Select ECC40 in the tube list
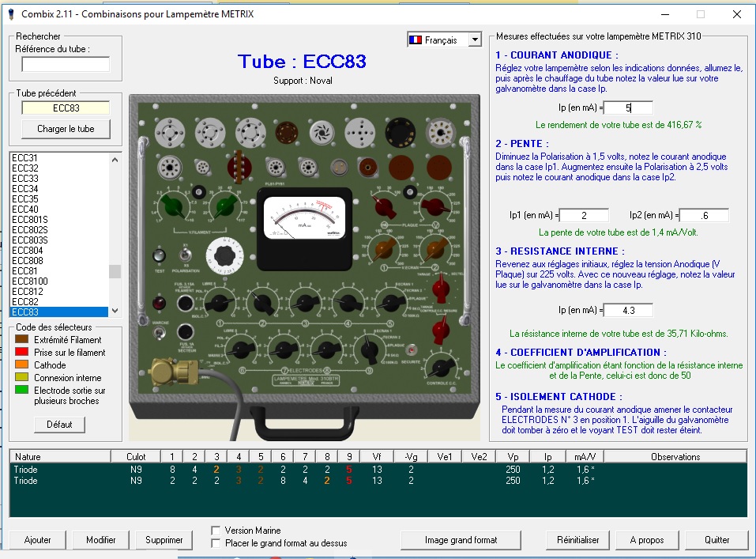 point(59,209)
